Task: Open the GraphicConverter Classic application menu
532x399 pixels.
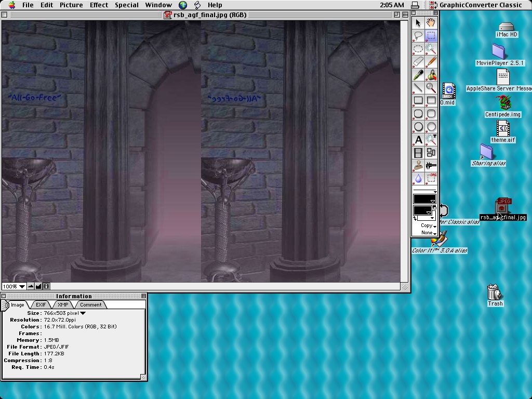Action: pyautogui.click(x=476, y=5)
